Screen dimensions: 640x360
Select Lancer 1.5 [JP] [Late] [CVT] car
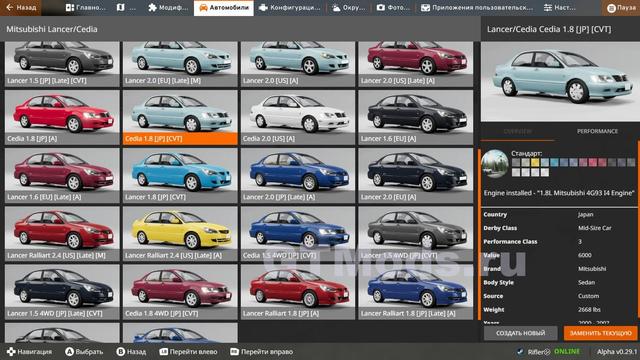pyautogui.click(x=62, y=64)
